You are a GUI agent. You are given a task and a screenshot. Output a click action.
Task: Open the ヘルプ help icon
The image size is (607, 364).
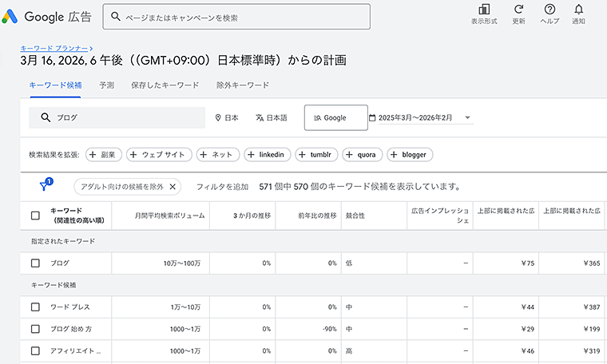[549, 10]
